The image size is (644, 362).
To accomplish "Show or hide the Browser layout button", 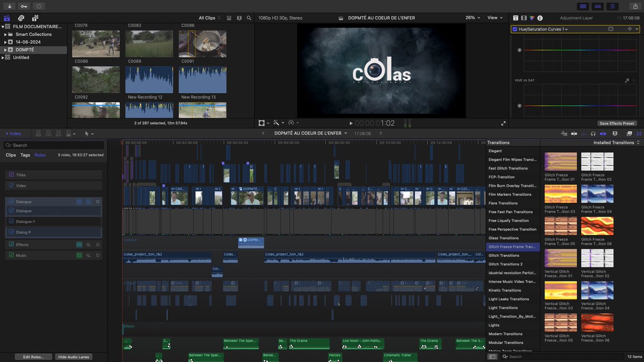I will coord(583,6).
